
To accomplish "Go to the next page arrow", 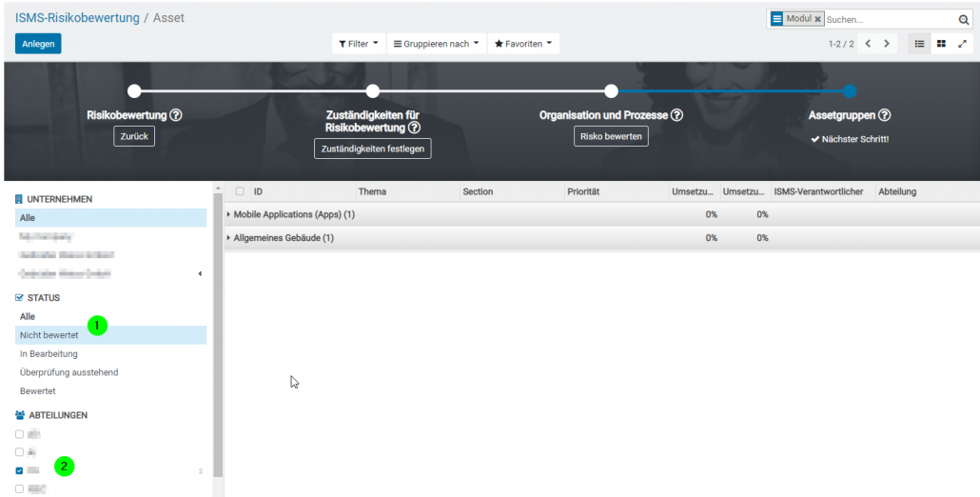I will [x=887, y=44].
